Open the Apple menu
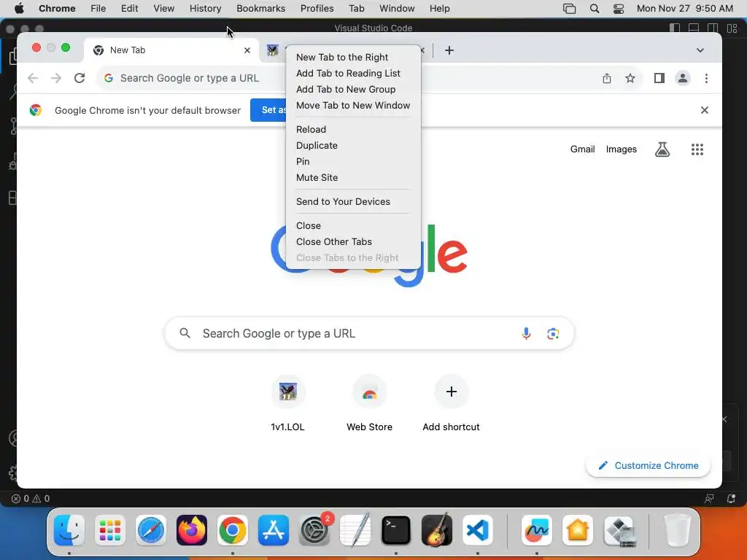 (19, 9)
